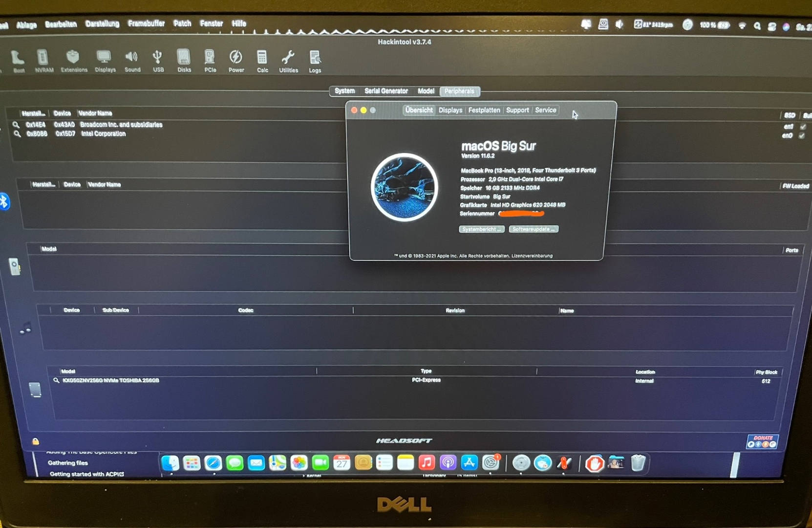The image size is (812, 528).
Task: Open the Disks toolbar section
Action: pos(184,62)
